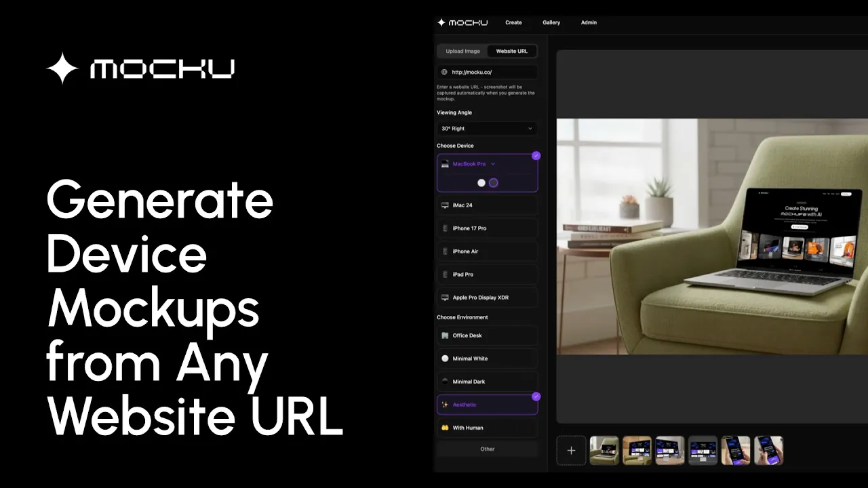Viewport: 868px width, 488px height.
Task: Open the Admin menu item
Action: (589, 22)
